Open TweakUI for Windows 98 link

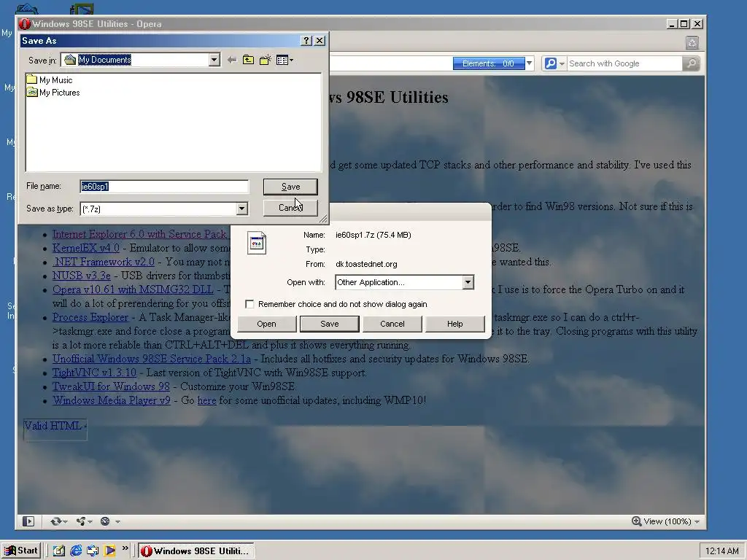pos(111,386)
